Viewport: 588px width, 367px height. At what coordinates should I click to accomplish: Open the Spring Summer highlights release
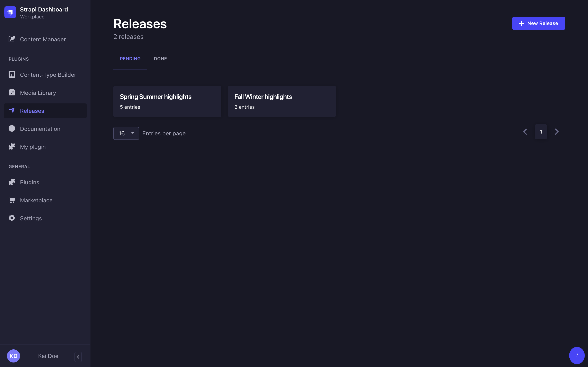pyautogui.click(x=167, y=101)
